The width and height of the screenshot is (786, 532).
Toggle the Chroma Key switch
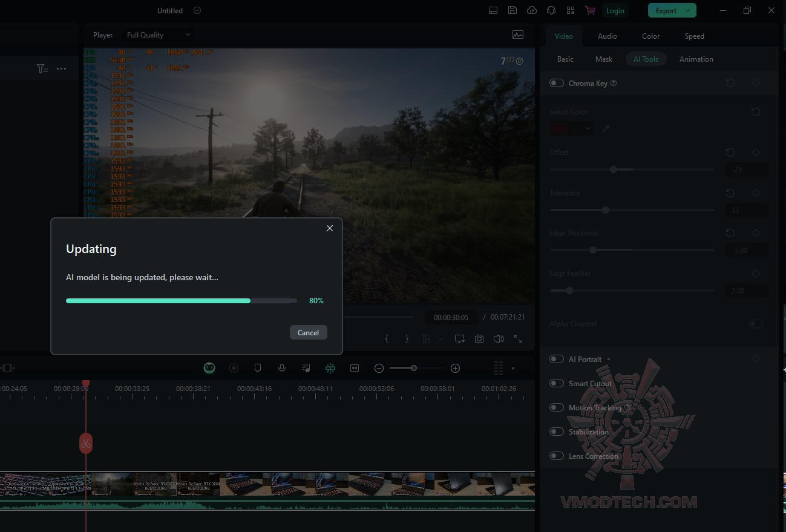[557, 83]
